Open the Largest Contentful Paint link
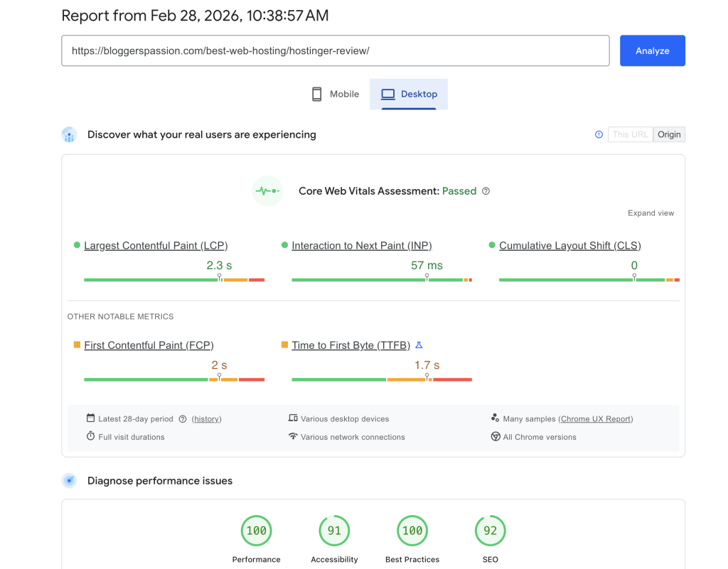 click(156, 245)
